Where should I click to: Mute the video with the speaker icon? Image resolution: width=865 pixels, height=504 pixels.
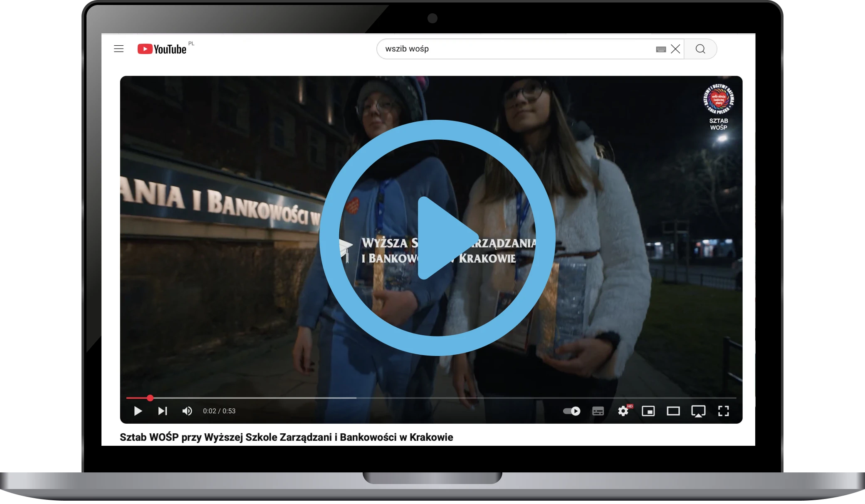coord(187,411)
